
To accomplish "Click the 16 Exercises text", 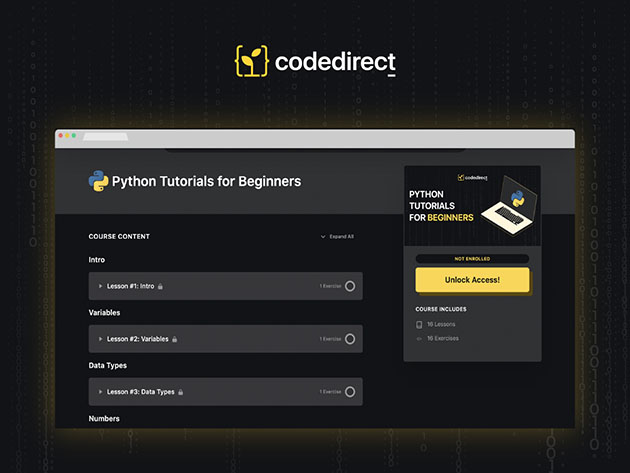I will pos(443,338).
